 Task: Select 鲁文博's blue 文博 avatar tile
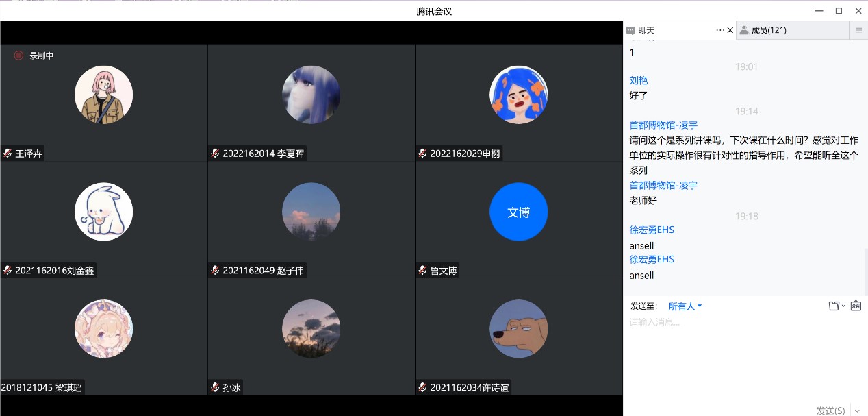(x=518, y=212)
